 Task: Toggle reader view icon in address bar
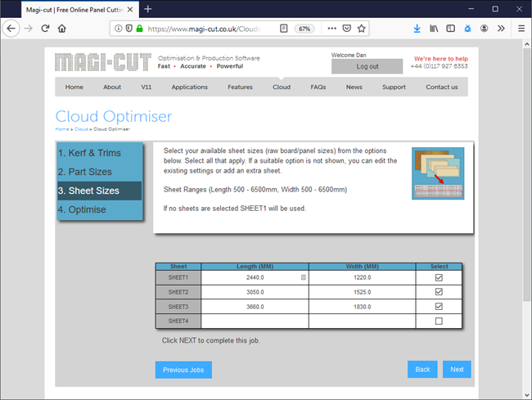[x=283, y=28]
